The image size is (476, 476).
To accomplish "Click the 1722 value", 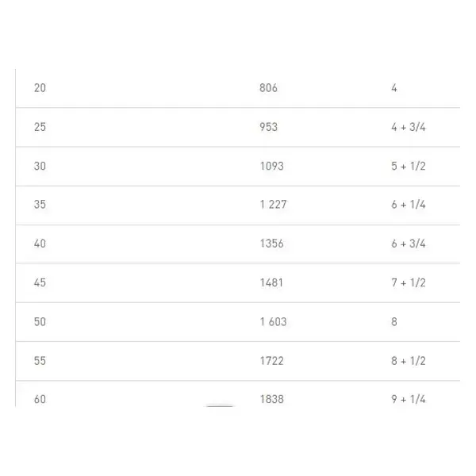I will coord(271,361).
